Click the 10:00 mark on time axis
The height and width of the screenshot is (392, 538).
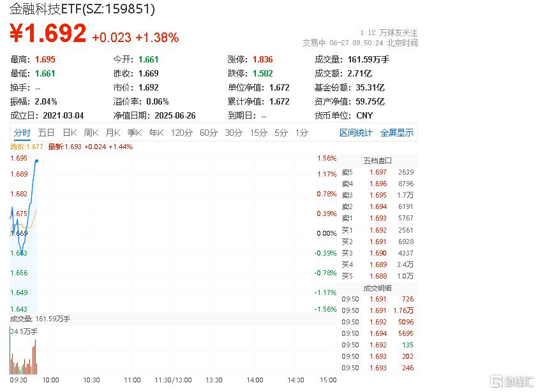51,380
